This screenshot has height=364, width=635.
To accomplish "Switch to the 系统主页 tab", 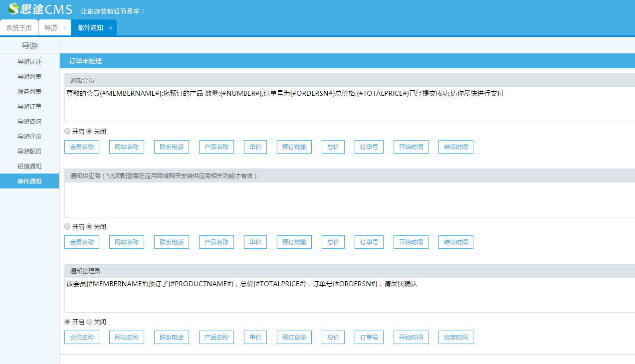I will click(x=19, y=28).
